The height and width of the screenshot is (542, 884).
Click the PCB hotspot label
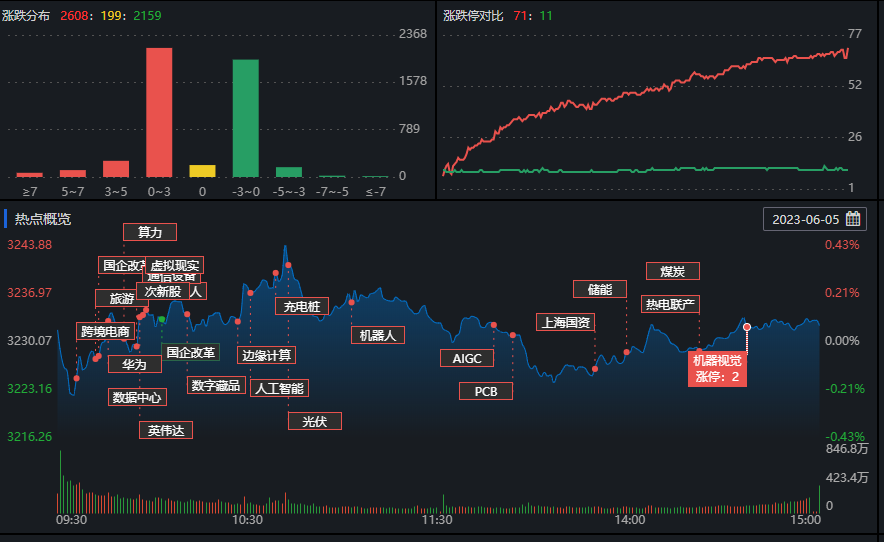pos(485,391)
